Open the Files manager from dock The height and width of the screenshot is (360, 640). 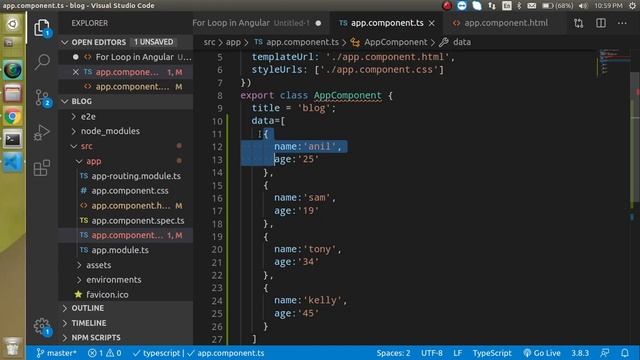pos(13,94)
